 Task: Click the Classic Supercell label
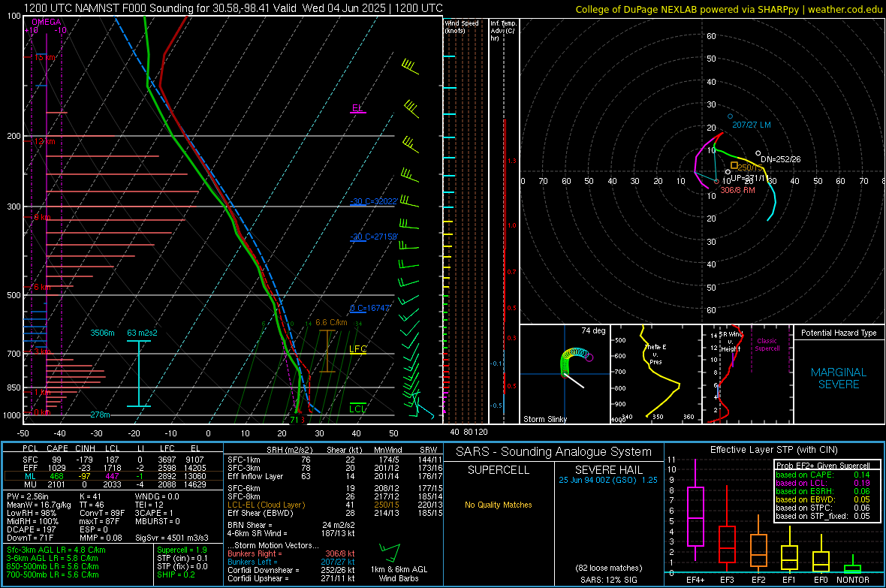767,345
